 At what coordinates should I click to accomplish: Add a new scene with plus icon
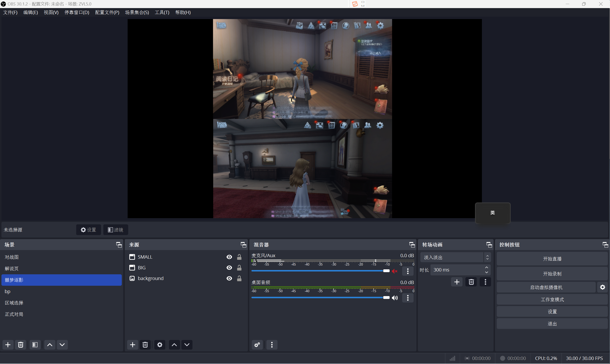pos(8,345)
